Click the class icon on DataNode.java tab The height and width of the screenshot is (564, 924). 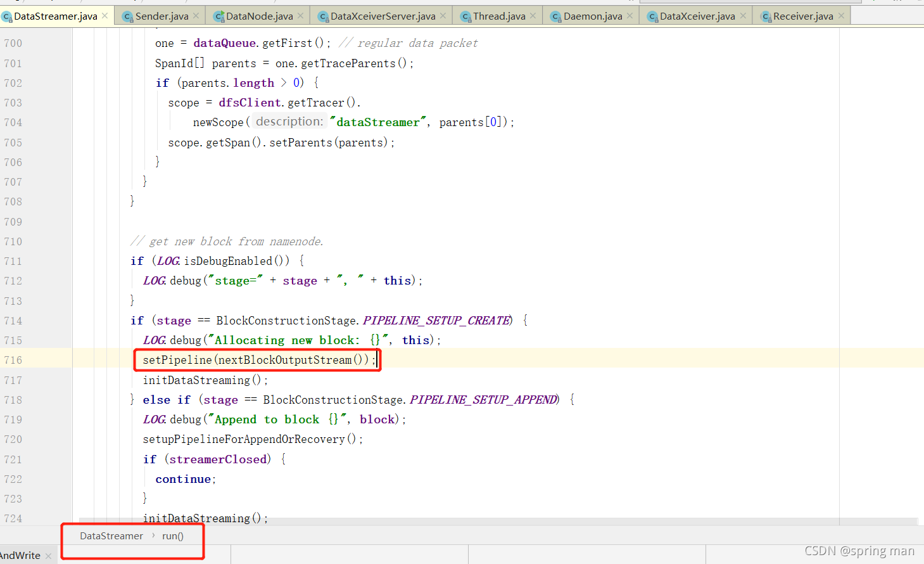click(x=218, y=16)
